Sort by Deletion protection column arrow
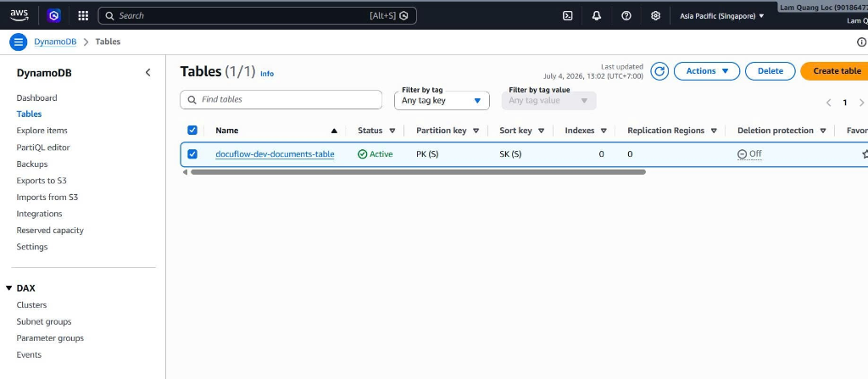The image size is (868, 379). (x=823, y=131)
